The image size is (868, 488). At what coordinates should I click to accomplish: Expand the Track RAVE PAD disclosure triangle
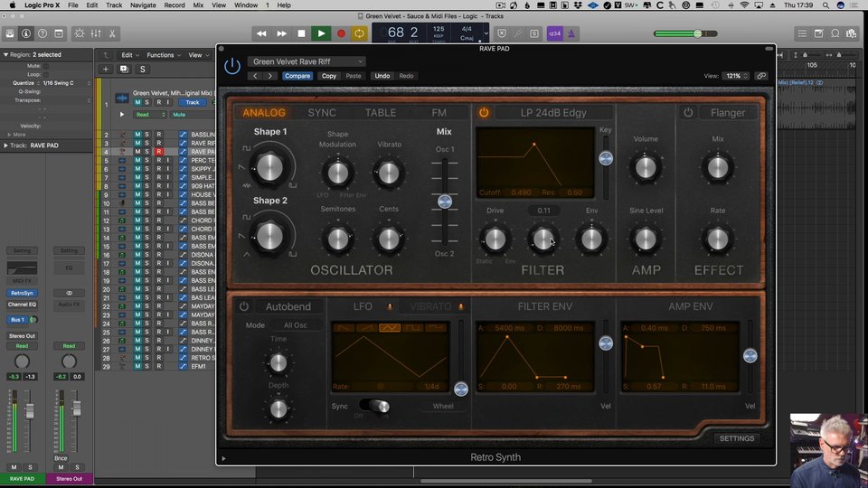(5, 145)
